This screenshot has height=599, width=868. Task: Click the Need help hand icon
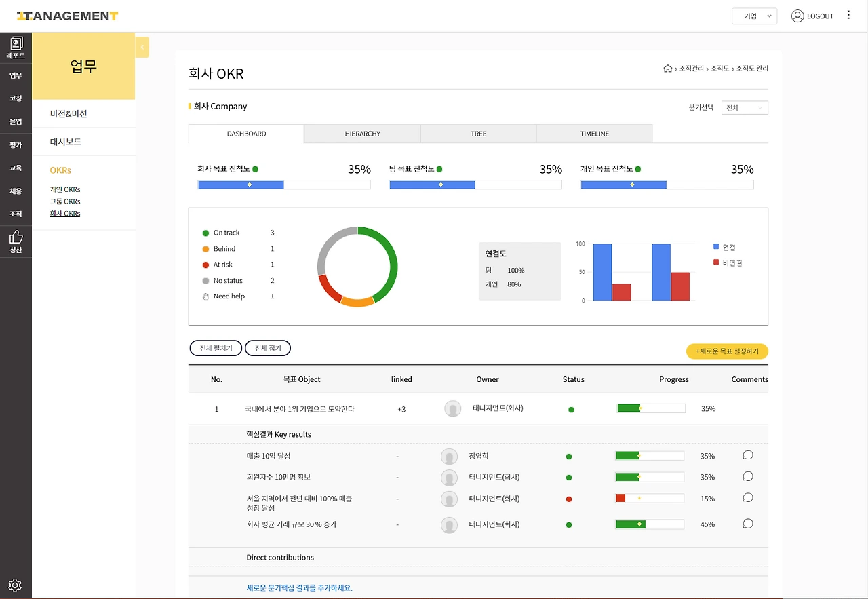click(205, 296)
